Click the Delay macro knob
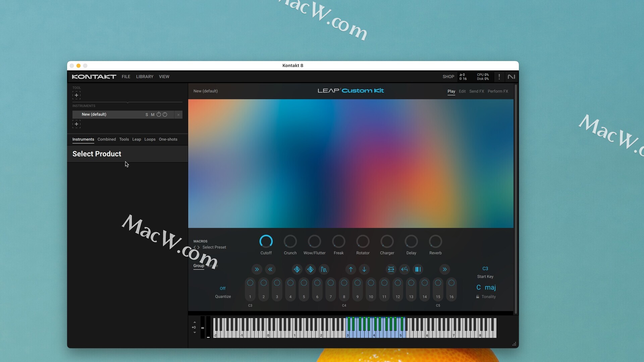This screenshot has width=644, height=362. pyautogui.click(x=411, y=241)
